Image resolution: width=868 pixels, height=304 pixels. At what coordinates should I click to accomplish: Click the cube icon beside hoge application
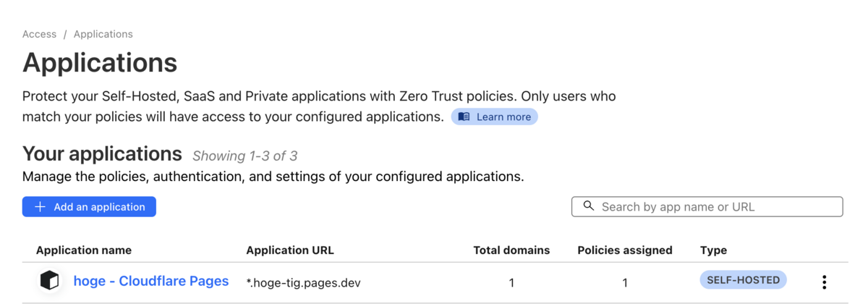[49, 280]
